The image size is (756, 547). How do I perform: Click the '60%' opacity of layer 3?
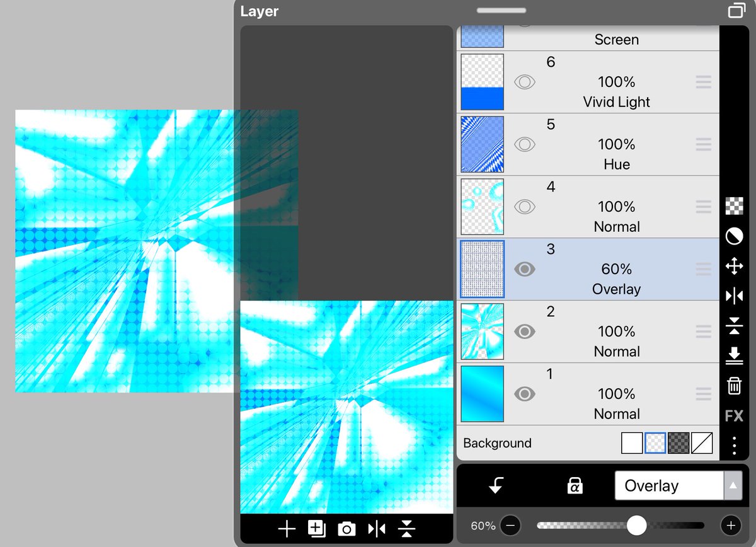[617, 269]
